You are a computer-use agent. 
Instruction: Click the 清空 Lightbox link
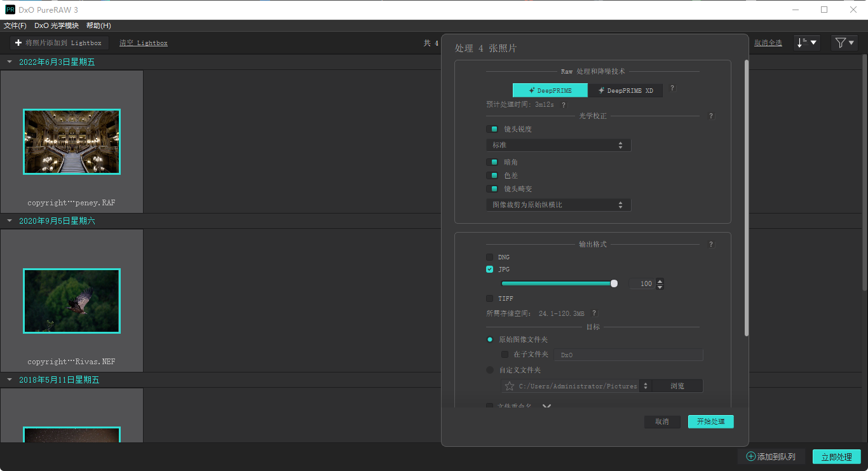click(x=144, y=43)
